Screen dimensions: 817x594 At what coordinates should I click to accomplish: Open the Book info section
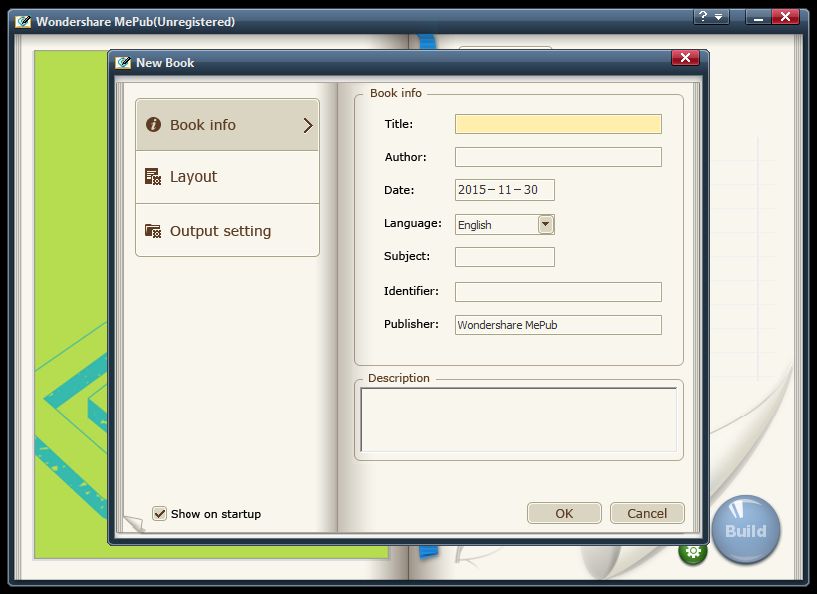tap(227, 125)
